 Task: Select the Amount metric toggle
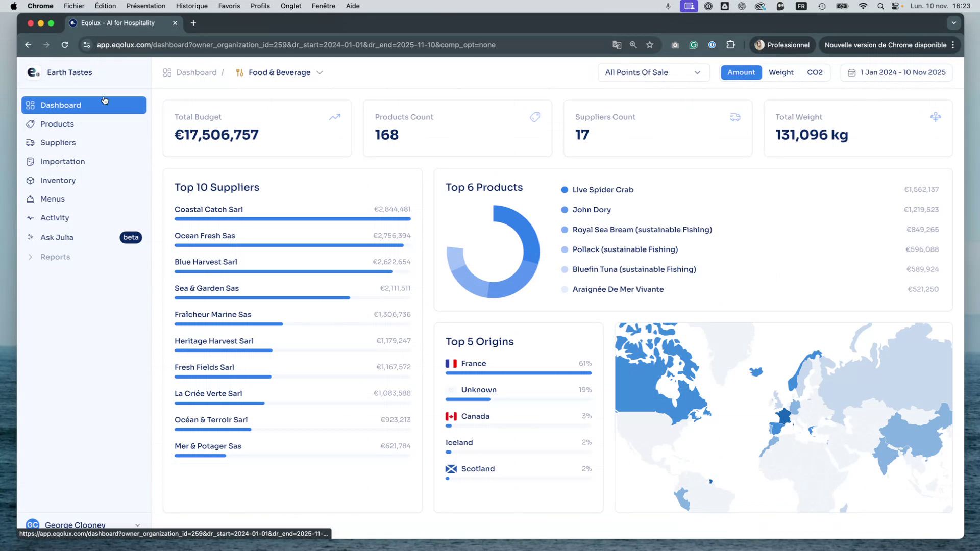[x=741, y=72]
